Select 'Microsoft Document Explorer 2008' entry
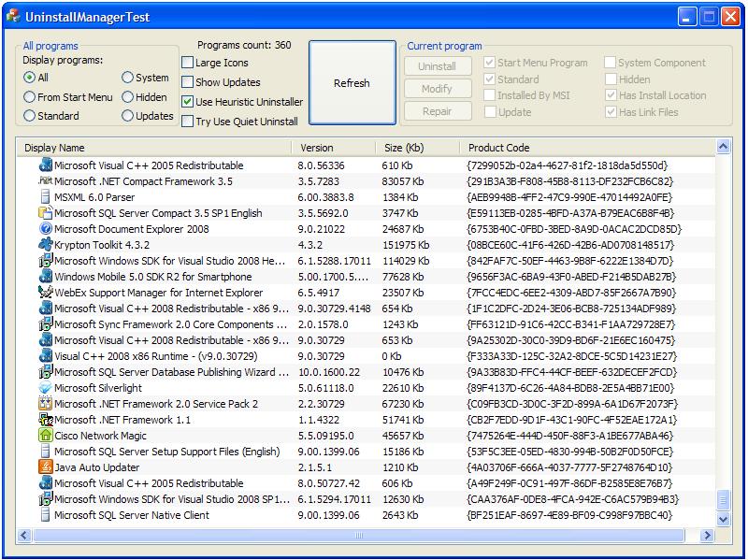The height and width of the screenshot is (560, 748). [x=132, y=229]
